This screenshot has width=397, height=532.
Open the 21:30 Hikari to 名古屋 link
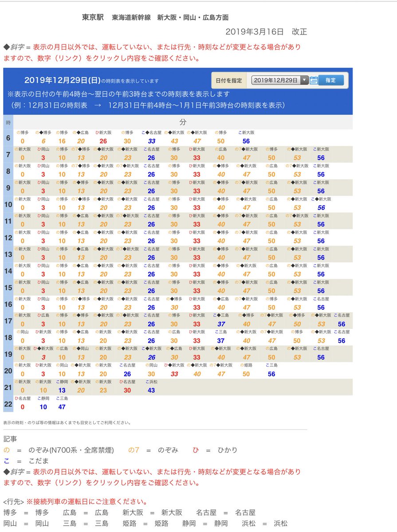(x=127, y=391)
